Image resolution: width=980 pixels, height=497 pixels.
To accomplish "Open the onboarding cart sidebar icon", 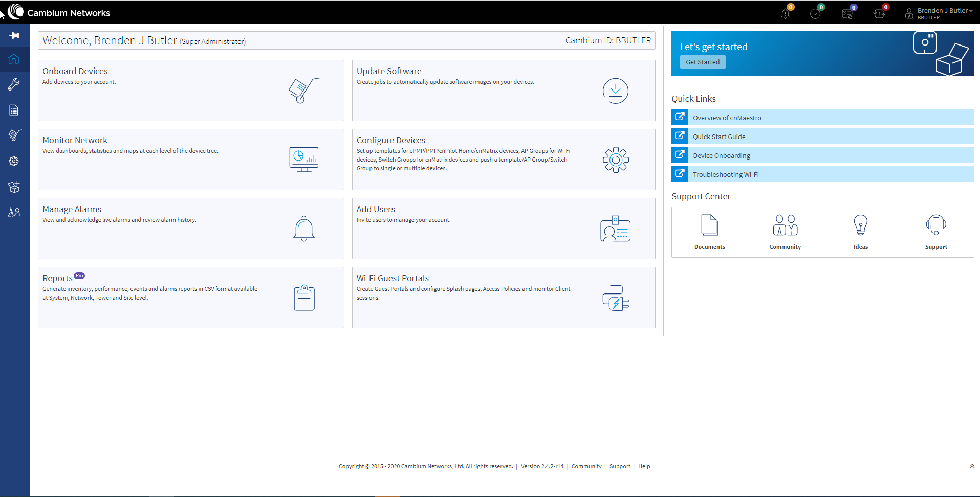I will (14, 135).
